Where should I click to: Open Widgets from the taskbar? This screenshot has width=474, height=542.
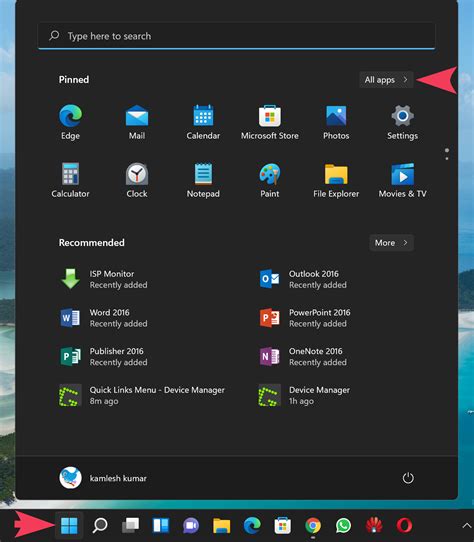tap(161, 526)
